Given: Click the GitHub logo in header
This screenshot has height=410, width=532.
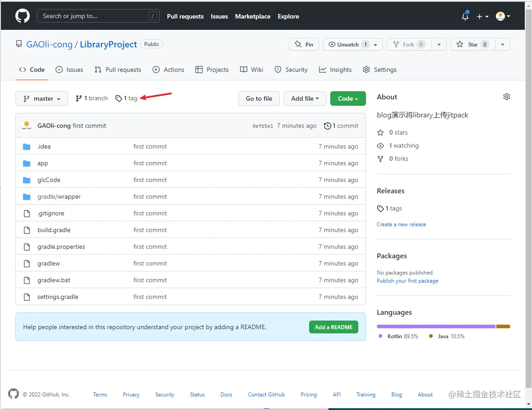Looking at the screenshot, I should coord(23,16).
